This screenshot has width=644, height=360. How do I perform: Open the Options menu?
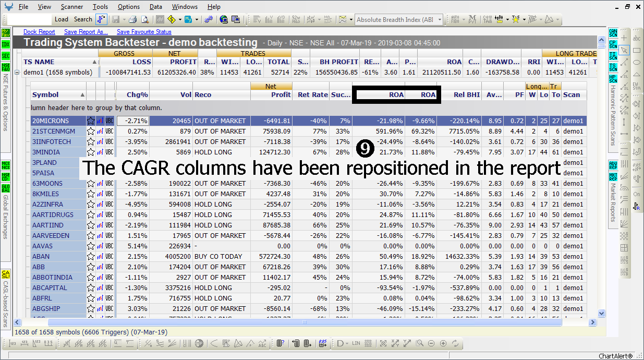tap(129, 7)
